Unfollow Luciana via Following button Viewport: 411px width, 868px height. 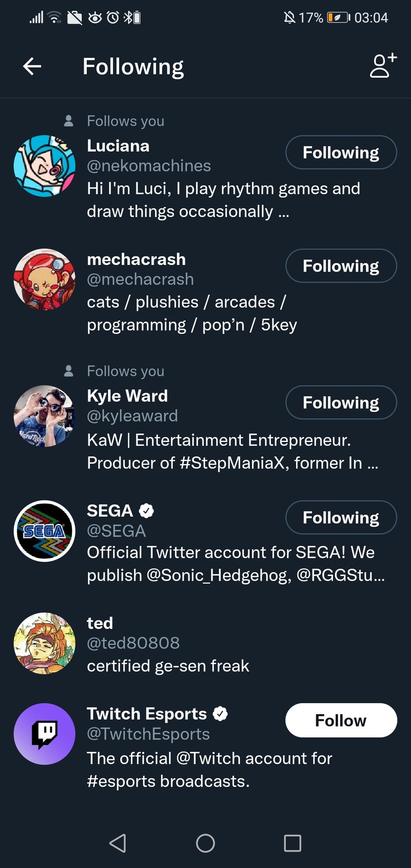(x=341, y=153)
